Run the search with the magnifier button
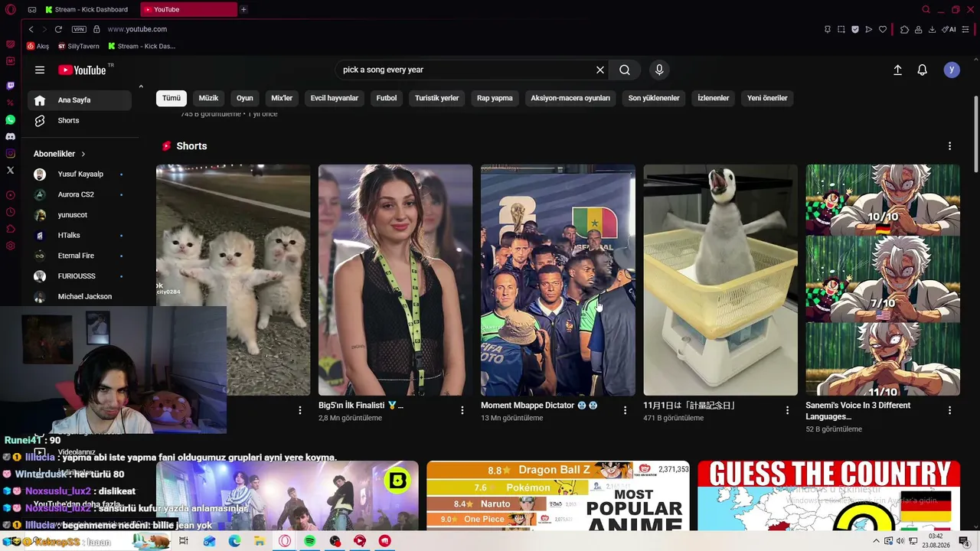 point(625,70)
